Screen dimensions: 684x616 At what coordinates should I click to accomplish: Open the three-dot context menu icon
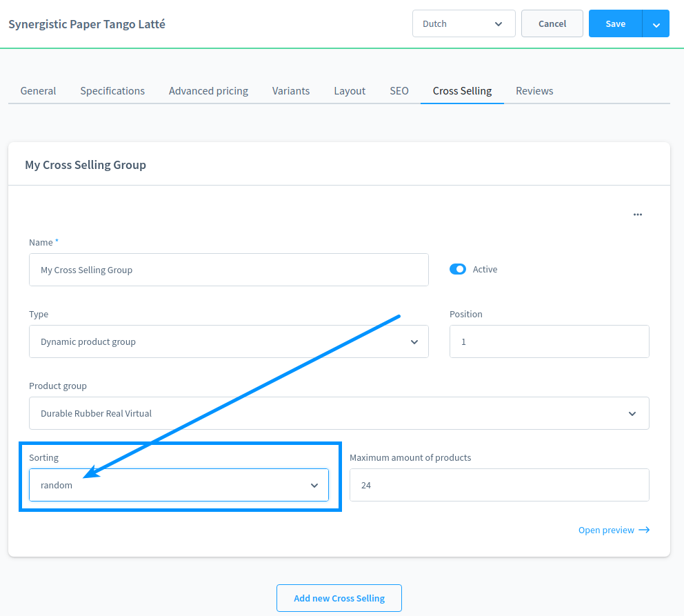(x=637, y=215)
